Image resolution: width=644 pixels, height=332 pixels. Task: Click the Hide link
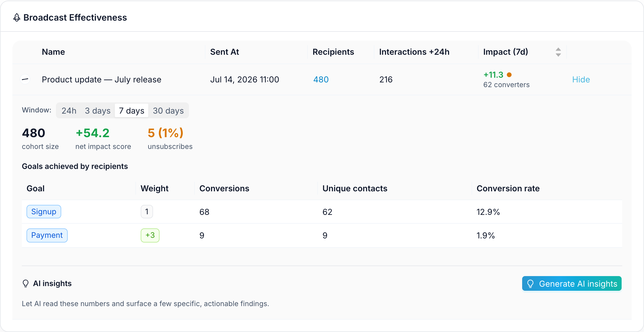point(581,79)
